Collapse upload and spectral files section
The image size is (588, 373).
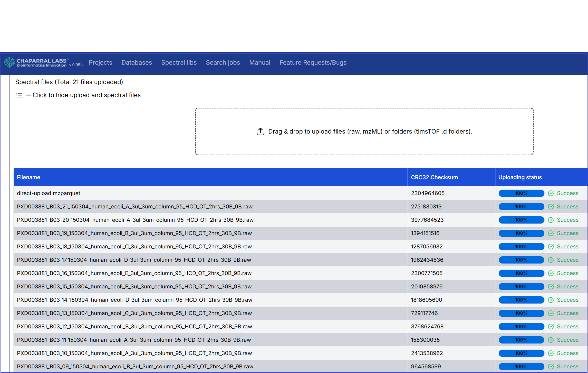click(x=86, y=95)
